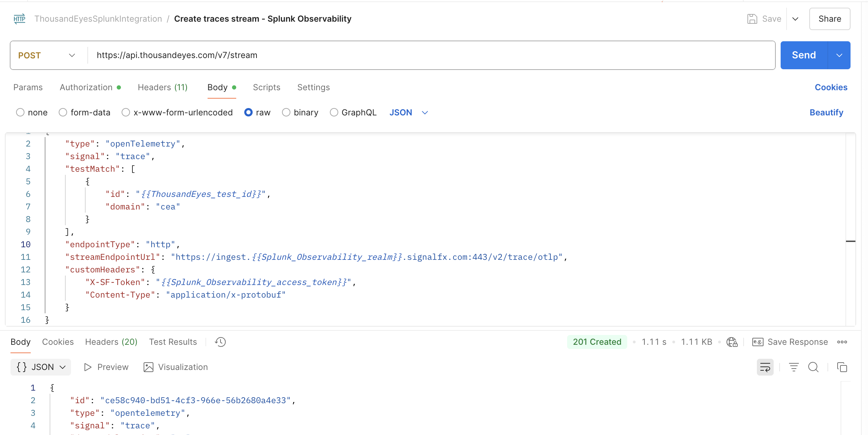Open the response JSON format dropdown

41,367
